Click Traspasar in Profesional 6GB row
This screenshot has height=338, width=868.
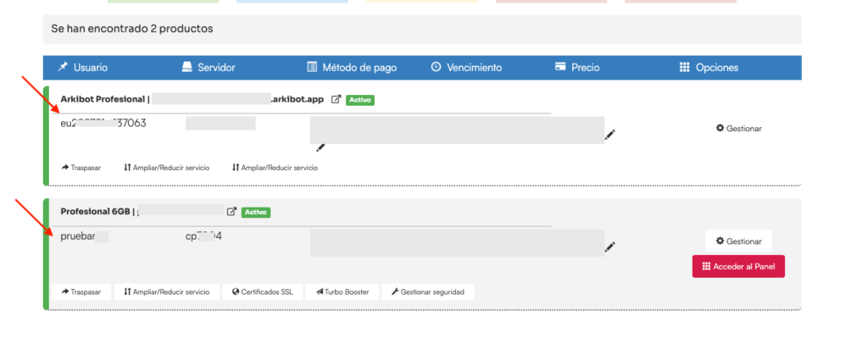(x=81, y=292)
